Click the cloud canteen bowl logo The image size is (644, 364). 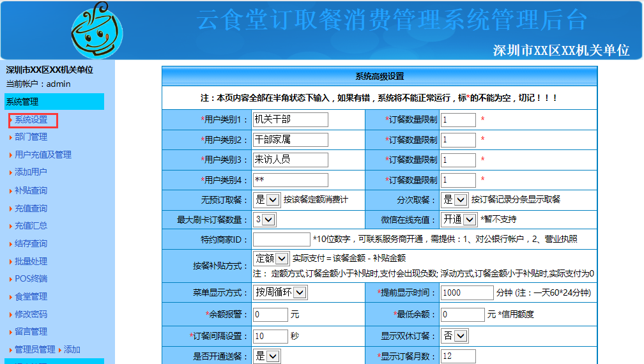pyautogui.click(x=96, y=31)
